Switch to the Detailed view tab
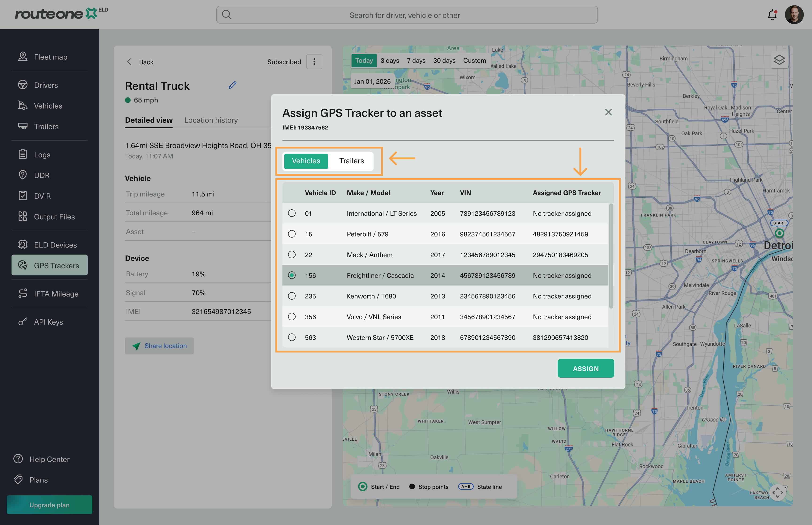Viewport: 812px width, 525px height. [149, 120]
